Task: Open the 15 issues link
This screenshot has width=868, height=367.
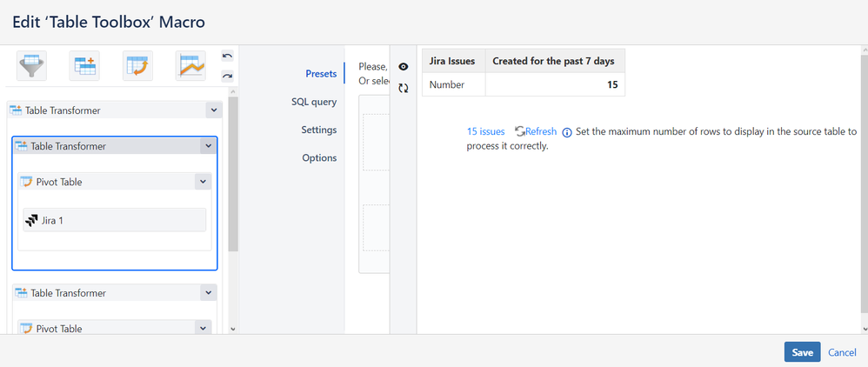Action: tap(486, 131)
